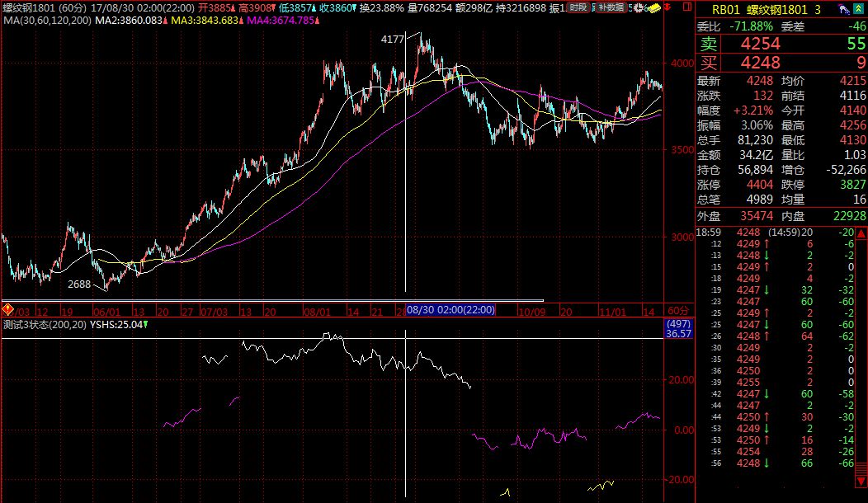This screenshot has height=503, width=868.
Task: Open chart settings gear icon
Action: (639, 7)
